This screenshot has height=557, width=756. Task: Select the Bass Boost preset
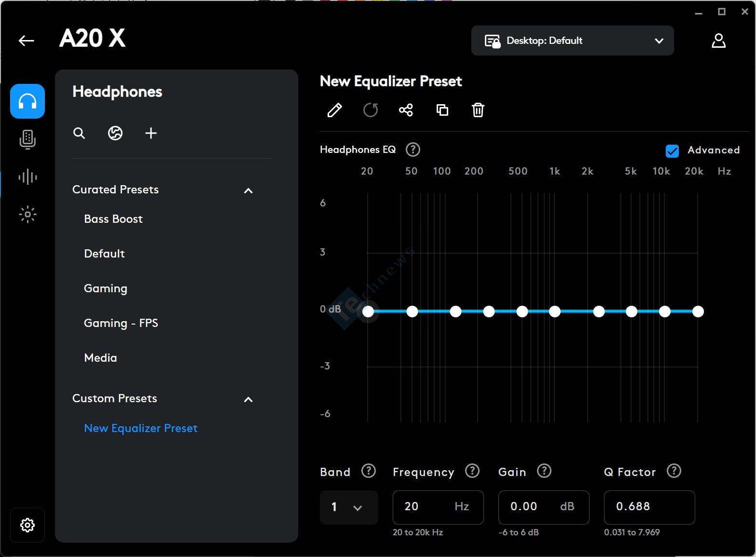click(113, 219)
